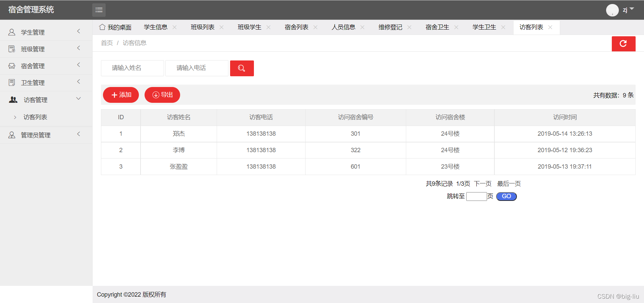Viewport: 644px width, 303px height.
Task: Click the 班级管理 sidebar icon
Action: (12, 49)
